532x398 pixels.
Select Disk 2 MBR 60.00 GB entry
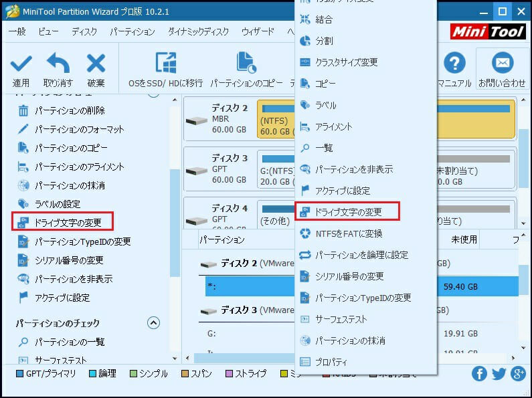(x=218, y=118)
